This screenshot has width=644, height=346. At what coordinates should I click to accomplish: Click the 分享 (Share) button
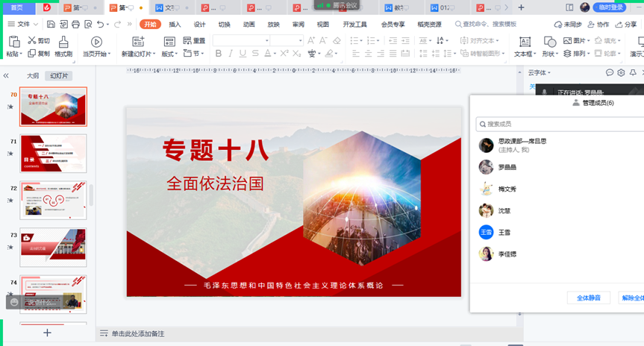click(626, 25)
